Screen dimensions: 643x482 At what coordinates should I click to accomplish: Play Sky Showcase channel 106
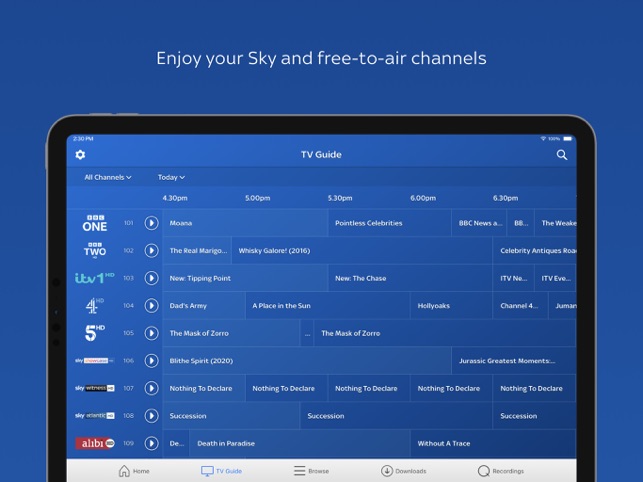(151, 361)
